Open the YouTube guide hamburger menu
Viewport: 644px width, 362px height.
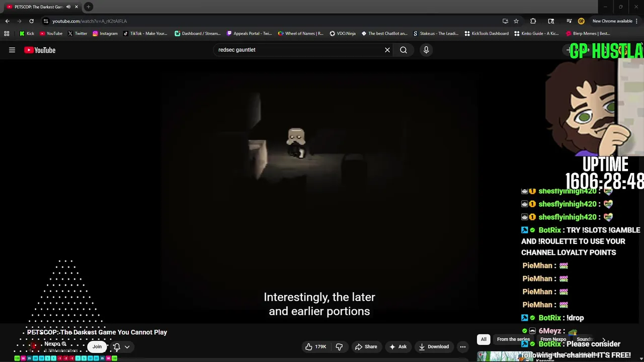coord(12,50)
